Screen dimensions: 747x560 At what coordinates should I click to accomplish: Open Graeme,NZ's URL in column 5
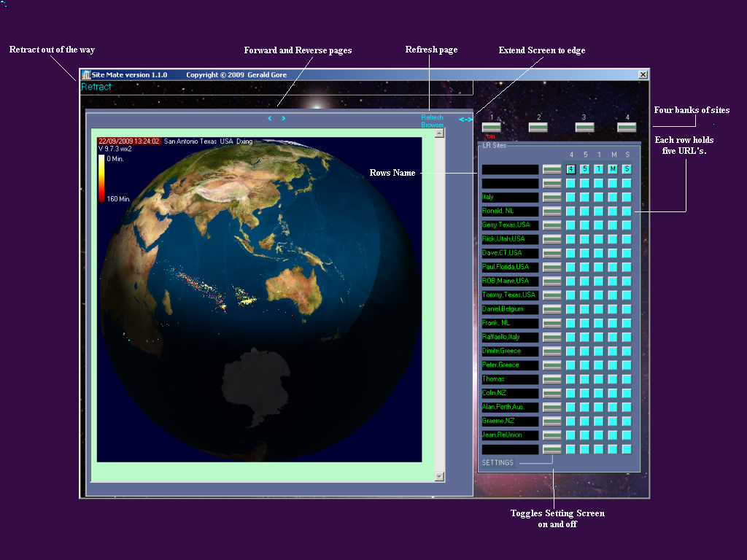pyautogui.click(x=584, y=421)
